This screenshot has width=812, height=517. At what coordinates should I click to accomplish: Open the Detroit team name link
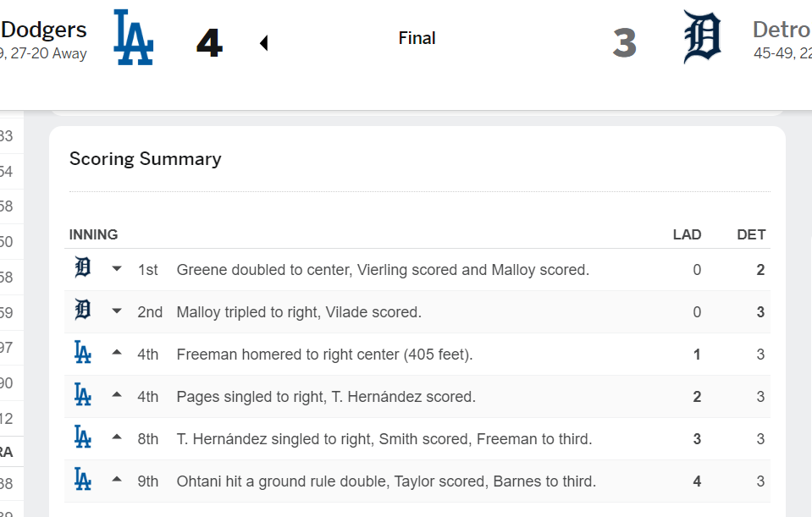point(781,30)
